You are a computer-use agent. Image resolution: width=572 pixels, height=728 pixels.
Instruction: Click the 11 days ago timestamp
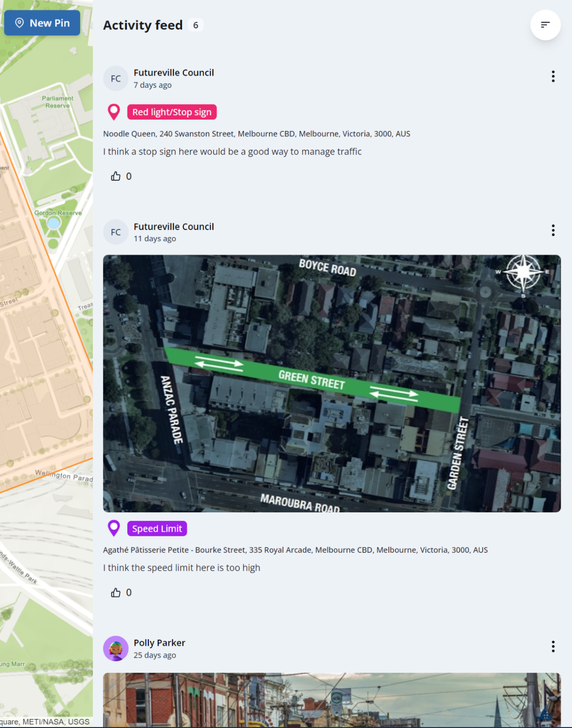pos(155,239)
